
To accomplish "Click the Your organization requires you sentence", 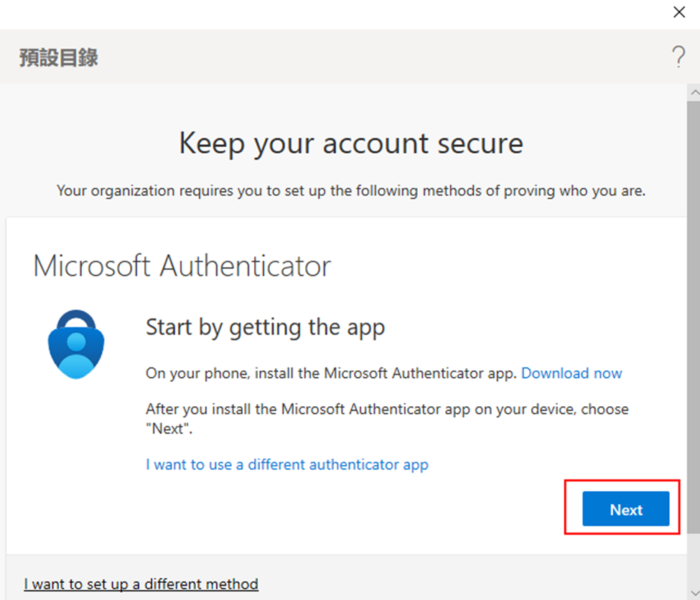I will pyautogui.click(x=351, y=191).
